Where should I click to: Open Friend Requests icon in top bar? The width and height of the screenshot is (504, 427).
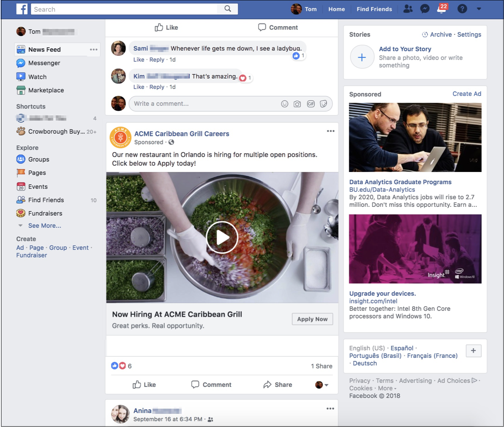pos(408,9)
